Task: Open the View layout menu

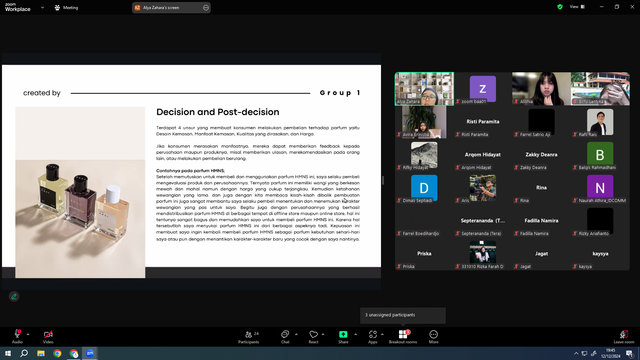Action: [x=577, y=7]
